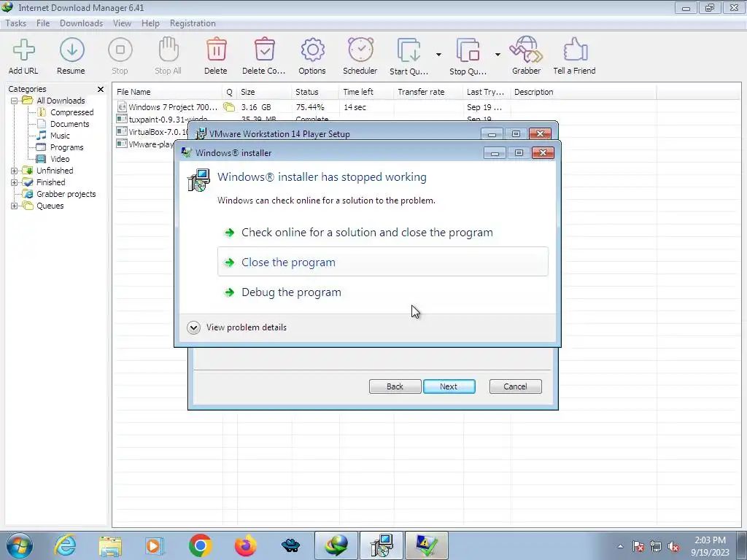Viewport: 747px width, 560px height.
Task: Choose Debug the program option
Action: coord(382,292)
